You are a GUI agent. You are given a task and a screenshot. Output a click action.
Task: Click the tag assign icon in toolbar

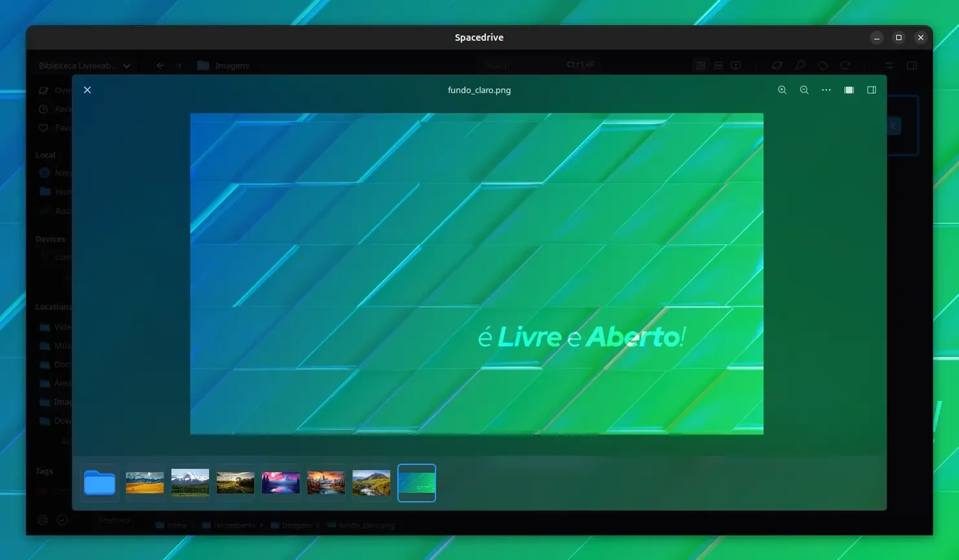click(822, 65)
